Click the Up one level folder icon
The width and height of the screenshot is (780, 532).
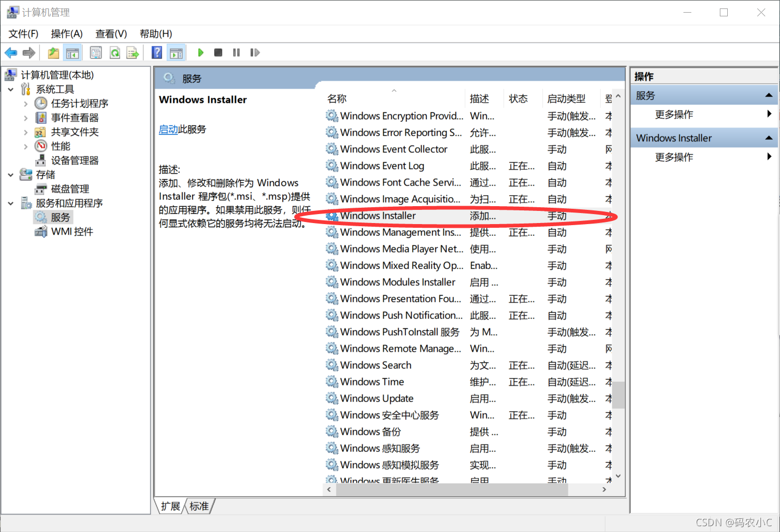[x=53, y=53]
